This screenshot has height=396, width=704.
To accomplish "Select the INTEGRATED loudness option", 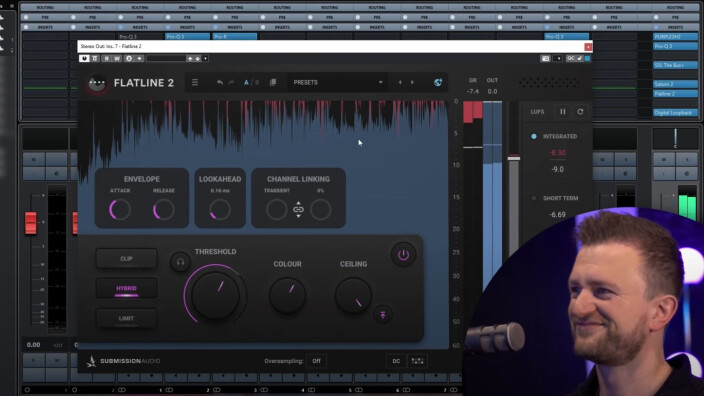I will (x=555, y=136).
